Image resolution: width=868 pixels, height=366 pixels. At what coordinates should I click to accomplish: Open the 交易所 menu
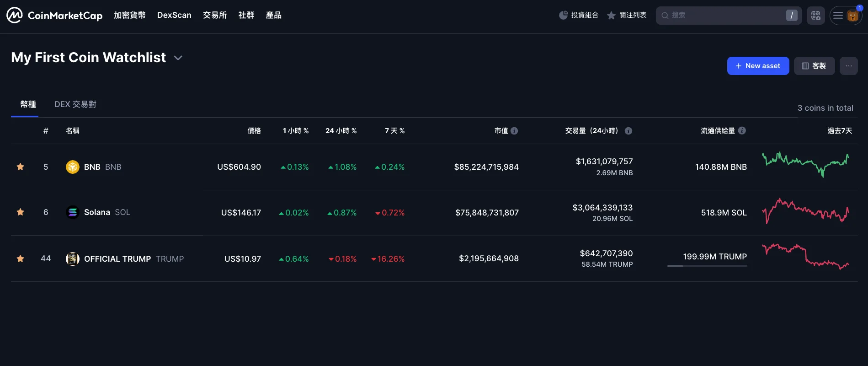(x=215, y=15)
